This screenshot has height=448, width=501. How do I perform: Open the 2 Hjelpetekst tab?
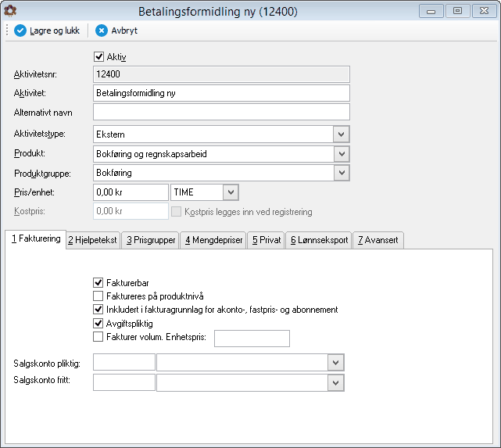[x=93, y=240]
